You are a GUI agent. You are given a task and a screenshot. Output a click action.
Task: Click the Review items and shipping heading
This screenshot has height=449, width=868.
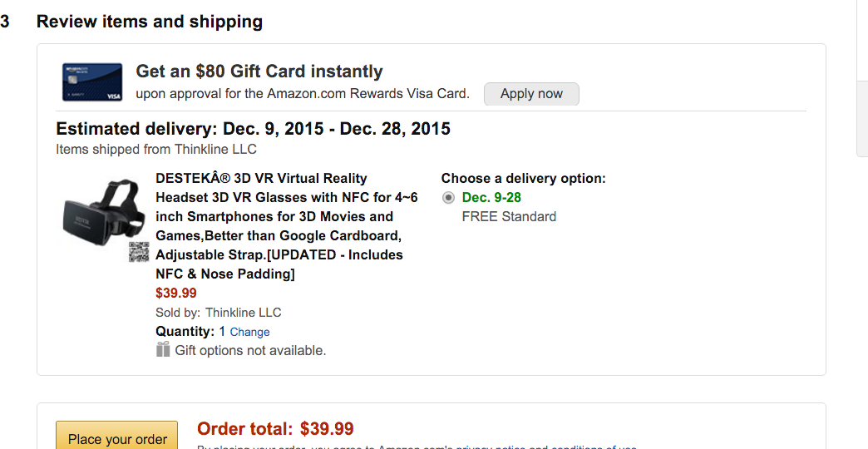coord(150,22)
